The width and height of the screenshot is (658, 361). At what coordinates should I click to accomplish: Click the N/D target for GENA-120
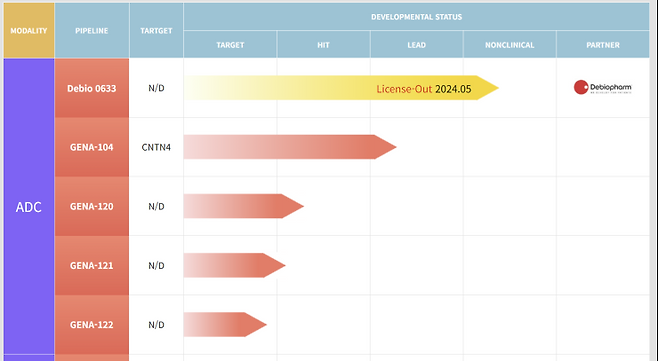[x=156, y=206]
